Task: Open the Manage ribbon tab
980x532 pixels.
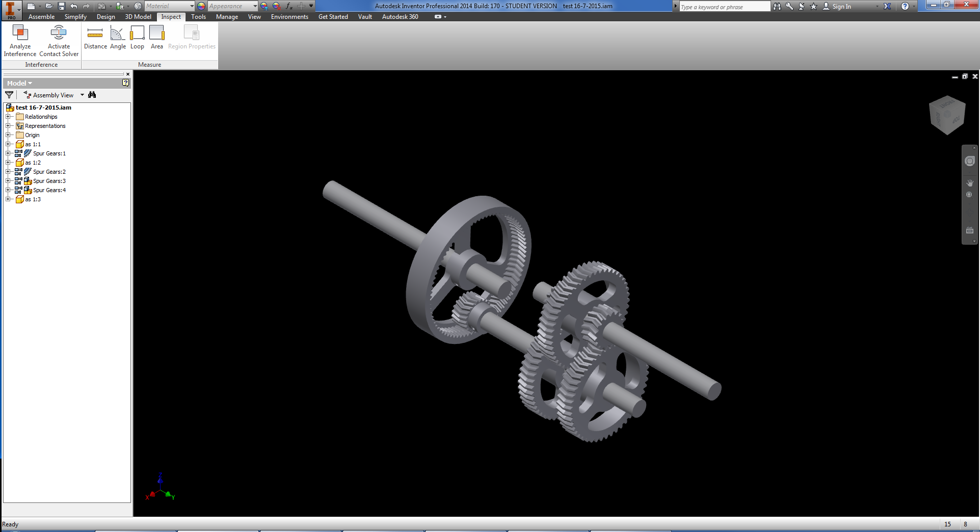Action: click(227, 17)
